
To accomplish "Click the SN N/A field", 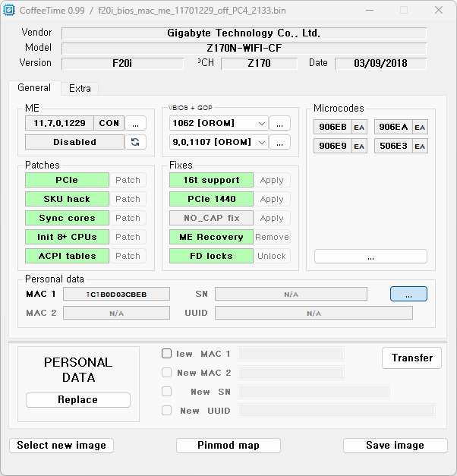I will point(291,294).
